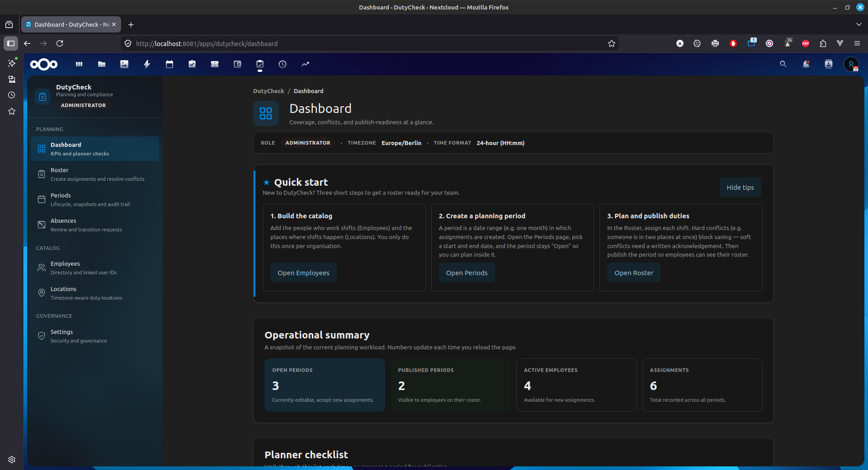Image resolution: width=868 pixels, height=470 pixels.
Task: Open the user avatar account menu
Action: tap(851, 64)
